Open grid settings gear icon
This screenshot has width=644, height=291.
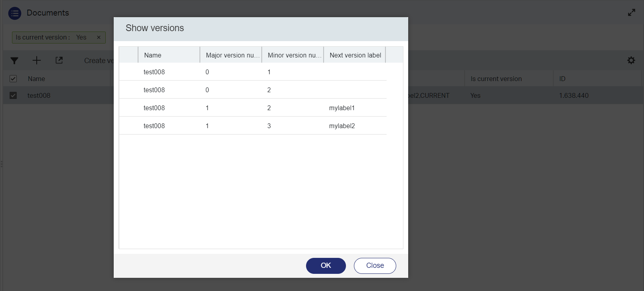point(631,61)
